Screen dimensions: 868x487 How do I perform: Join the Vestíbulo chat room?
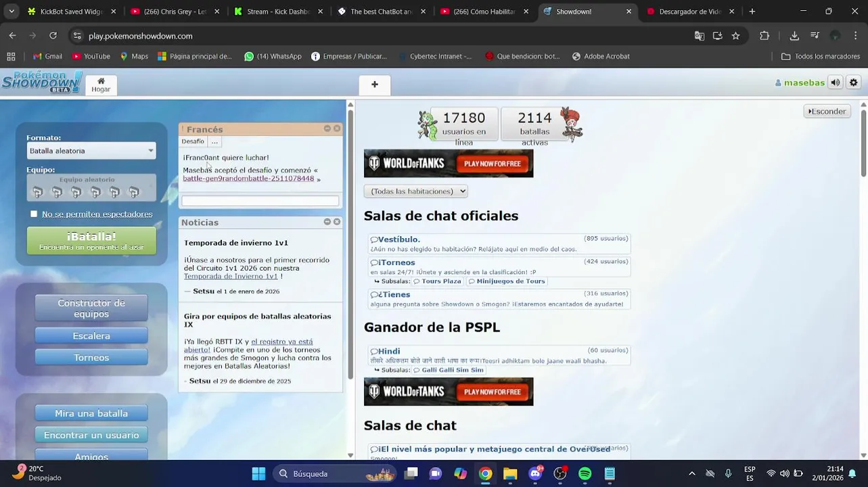[x=500, y=243]
